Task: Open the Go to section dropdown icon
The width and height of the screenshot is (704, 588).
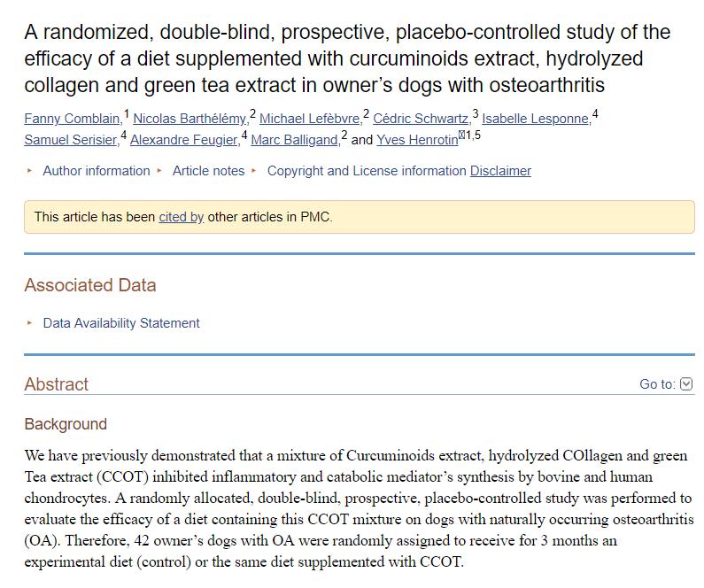Action: (686, 384)
